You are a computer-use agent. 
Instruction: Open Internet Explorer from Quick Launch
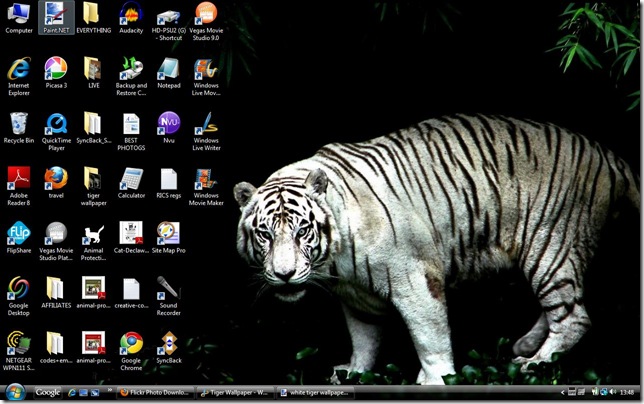72,393
